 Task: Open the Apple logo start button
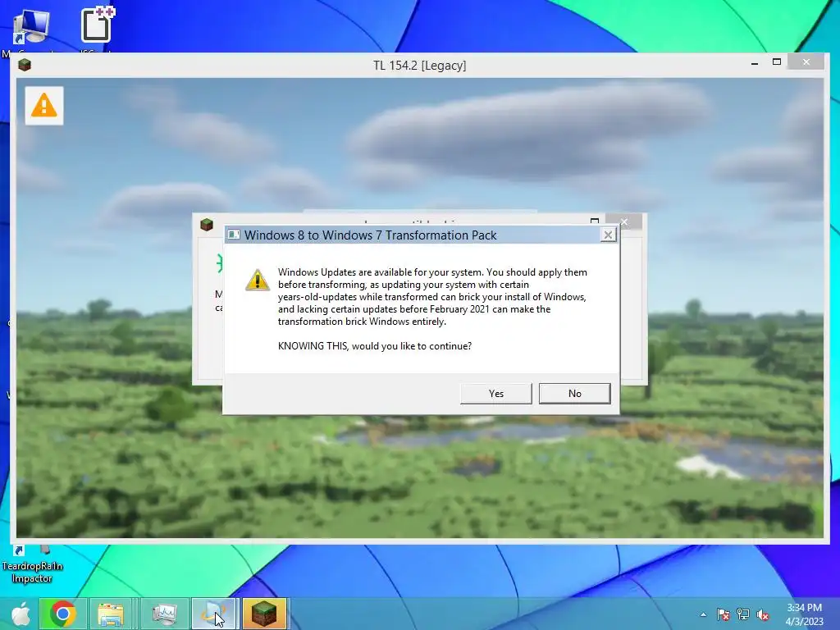pos(21,614)
